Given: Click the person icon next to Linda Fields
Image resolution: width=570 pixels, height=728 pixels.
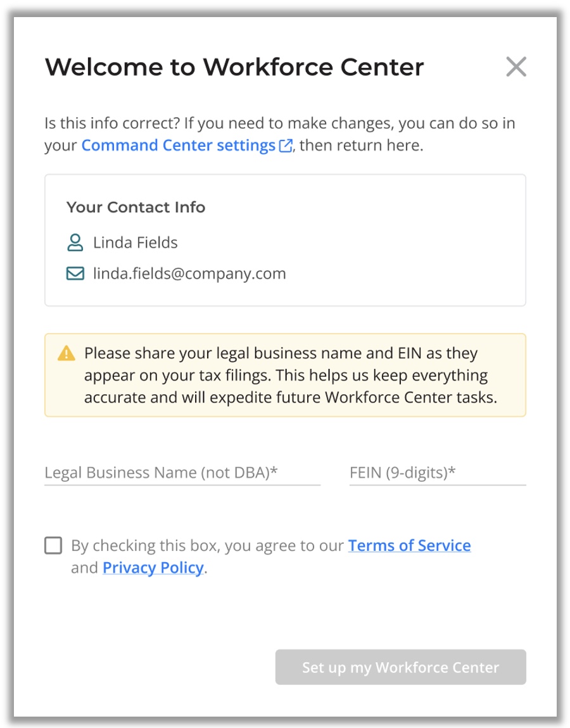Looking at the screenshot, I should point(75,242).
